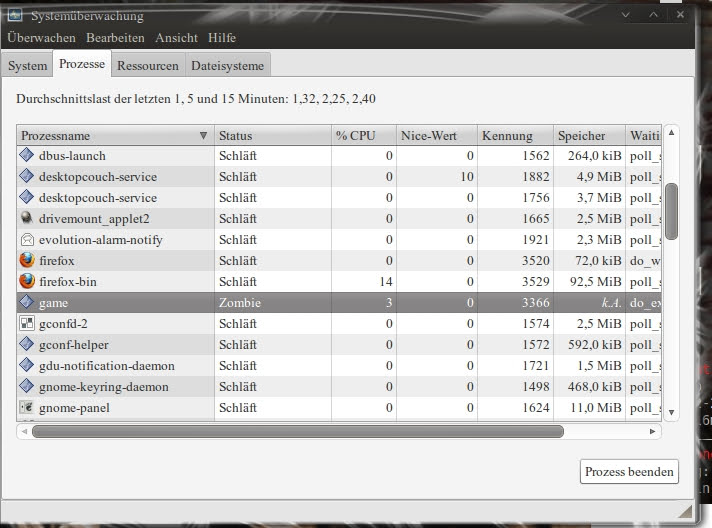Switch to the Dateisysteme tab

tap(228, 66)
